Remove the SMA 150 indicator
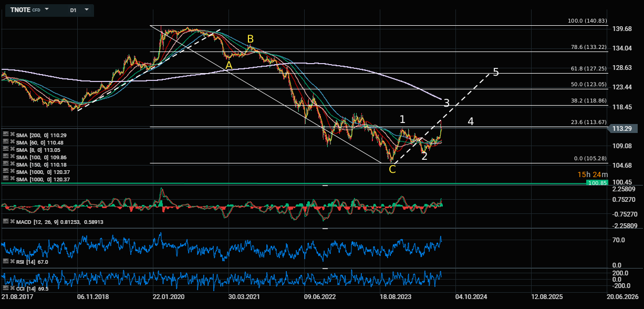The image size is (644, 309). pos(12,164)
